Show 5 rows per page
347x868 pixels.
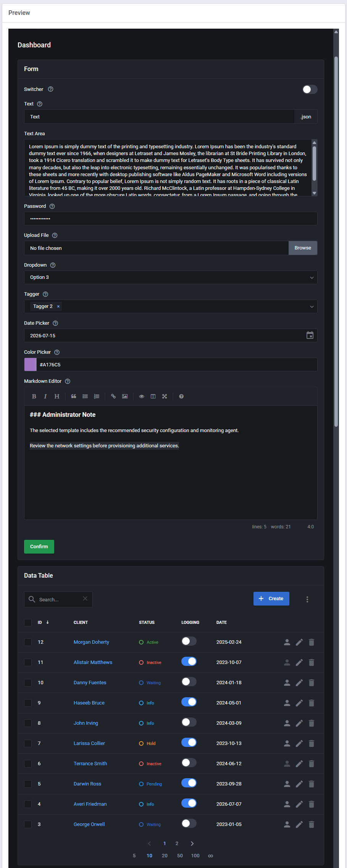tap(134, 856)
